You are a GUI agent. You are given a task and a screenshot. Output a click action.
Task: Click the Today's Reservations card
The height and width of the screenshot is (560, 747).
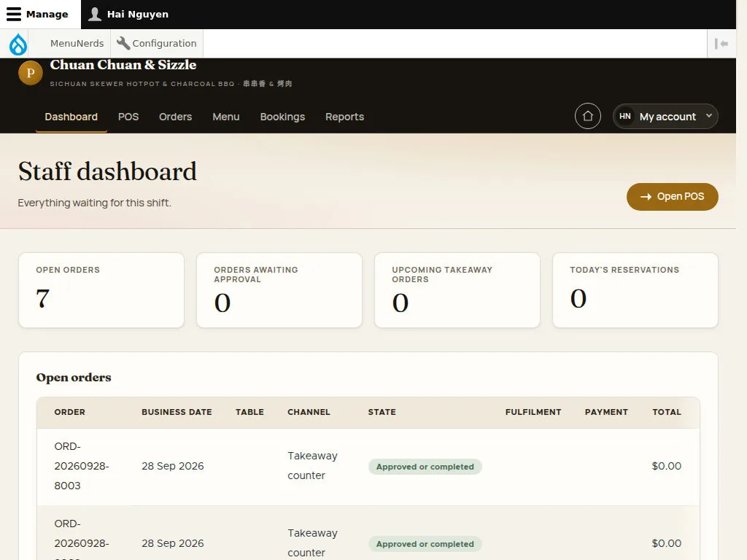pos(635,290)
